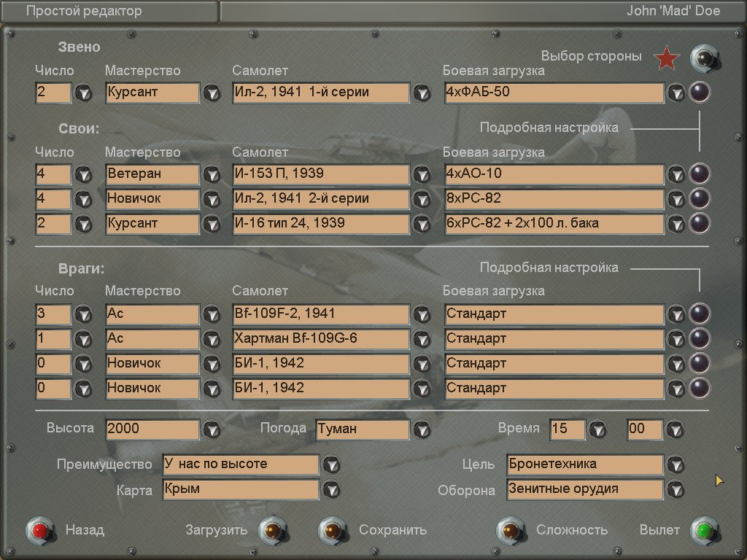Click the red star side indicator
Screen dimensions: 747x560
(x=666, y=58)
